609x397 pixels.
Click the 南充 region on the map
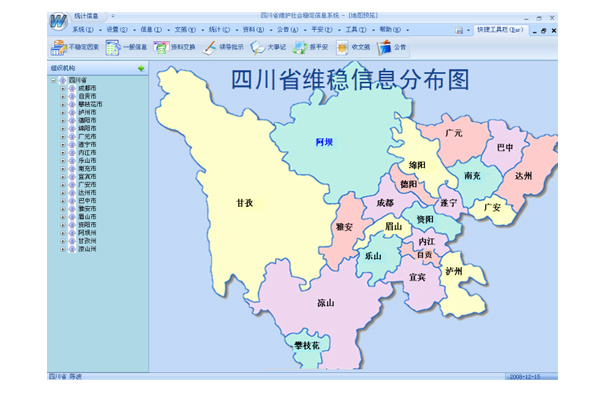(x=472, y=176)
